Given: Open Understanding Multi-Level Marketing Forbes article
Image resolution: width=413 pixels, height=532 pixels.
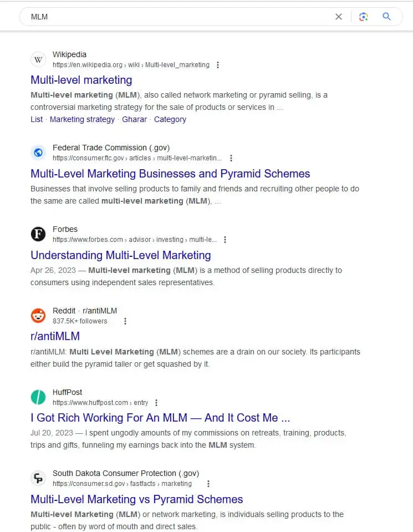Looking at the screenshot, I should [121, 255].
